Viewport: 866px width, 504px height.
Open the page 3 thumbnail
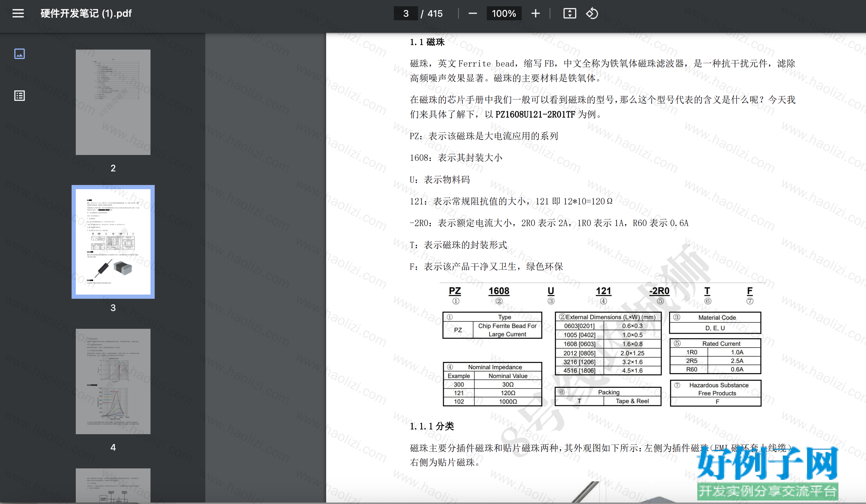(113, 242)
